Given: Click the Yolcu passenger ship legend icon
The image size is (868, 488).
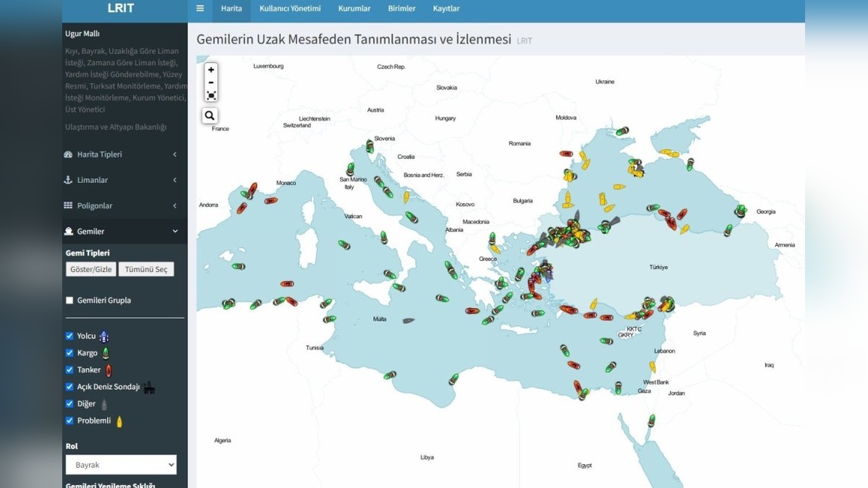Looking at the screenshot, I should pos(103,336).
